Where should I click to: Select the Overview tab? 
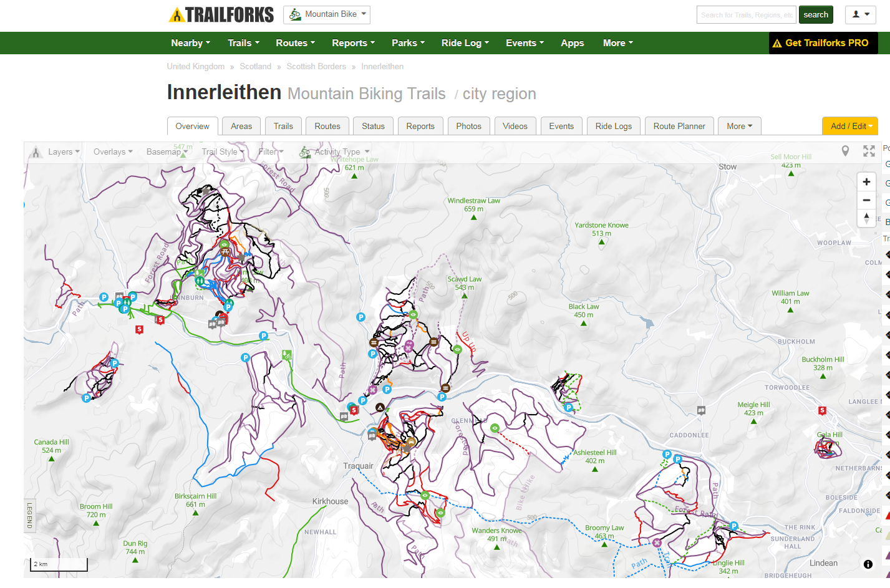[x=193, y=126]
